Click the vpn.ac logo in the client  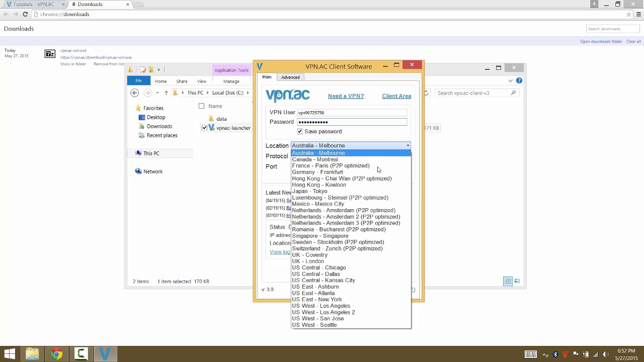point(288,95)
